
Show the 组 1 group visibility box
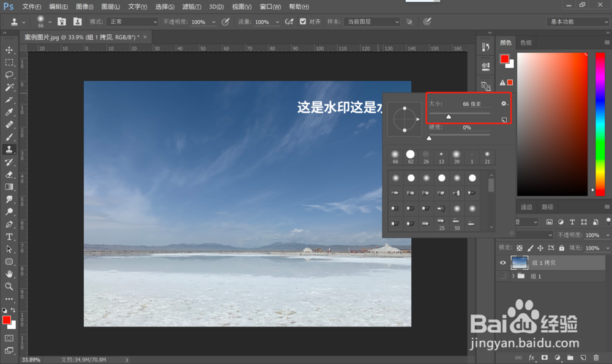click(x=502, y=276)
